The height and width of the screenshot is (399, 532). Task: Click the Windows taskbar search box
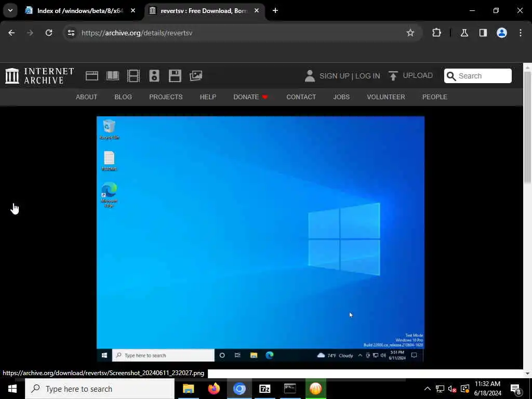pos(100,389)
